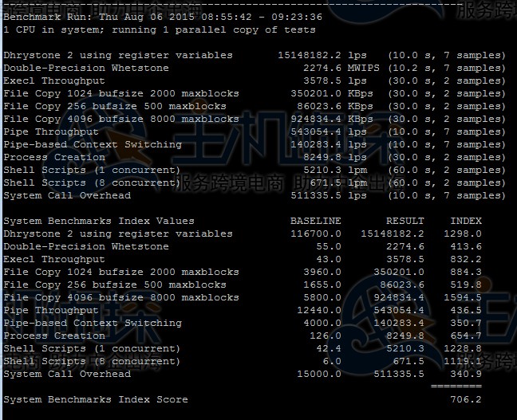Select the File Copy 256 baseline value 1655.0
The width and height of the screenshot is (517, 420).
322,285
